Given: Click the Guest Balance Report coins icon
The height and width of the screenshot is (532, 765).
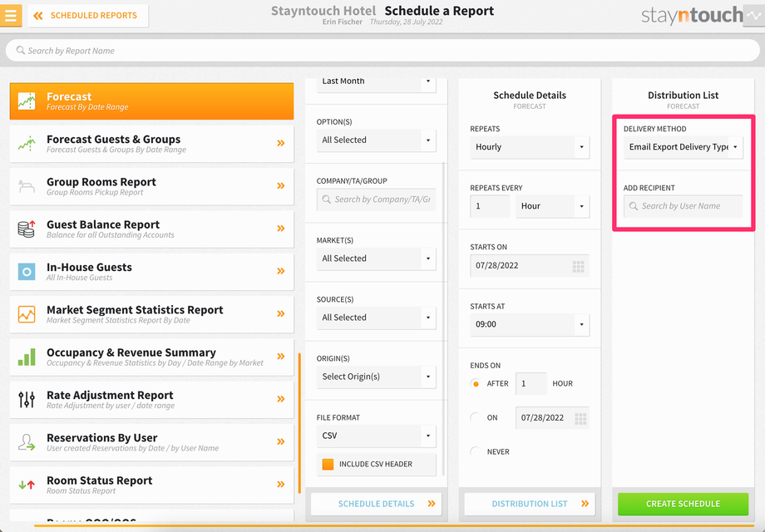Looking at the screenshot, I should point(27,229).
